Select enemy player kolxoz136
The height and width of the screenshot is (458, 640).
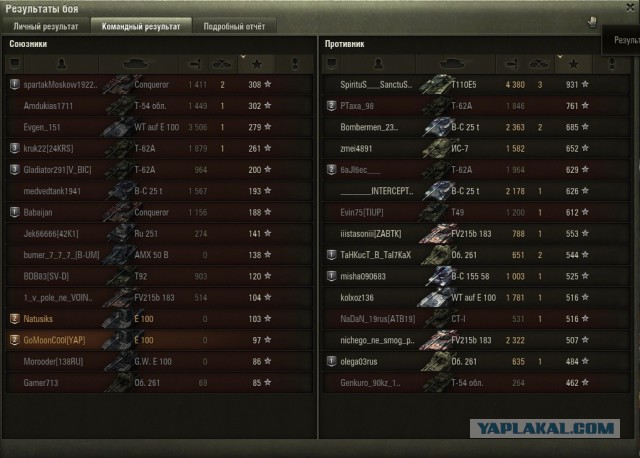357,298
